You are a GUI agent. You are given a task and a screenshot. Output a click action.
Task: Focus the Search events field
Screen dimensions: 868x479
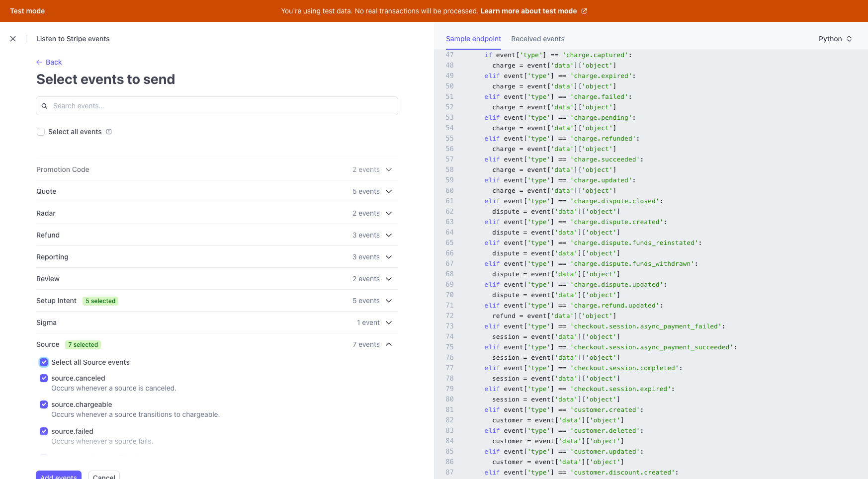point(217,106)
